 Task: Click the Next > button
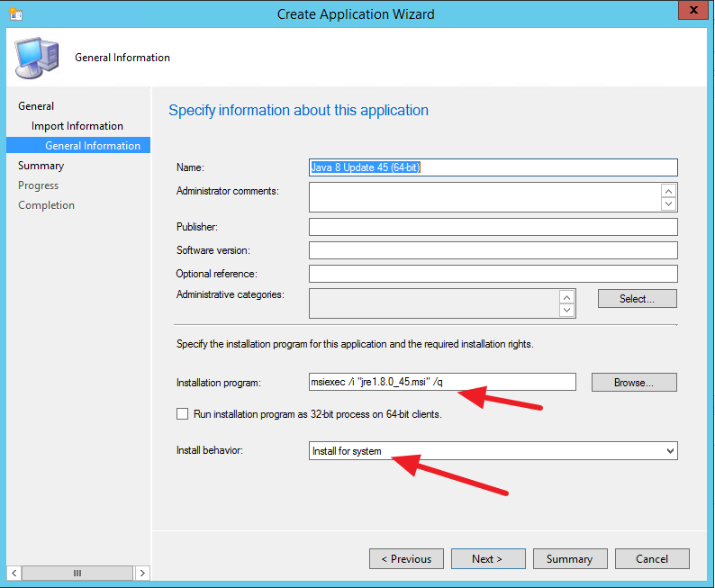tap(488, 559)
